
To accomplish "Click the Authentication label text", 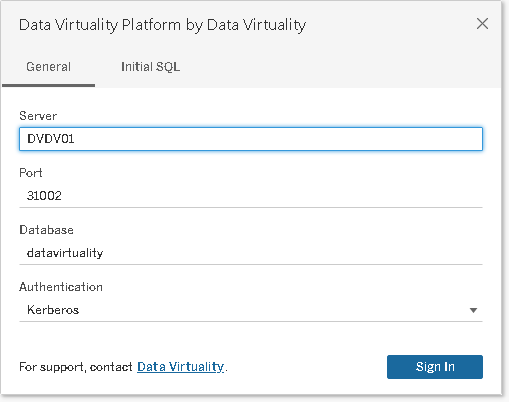I will (x=61, y=287).
